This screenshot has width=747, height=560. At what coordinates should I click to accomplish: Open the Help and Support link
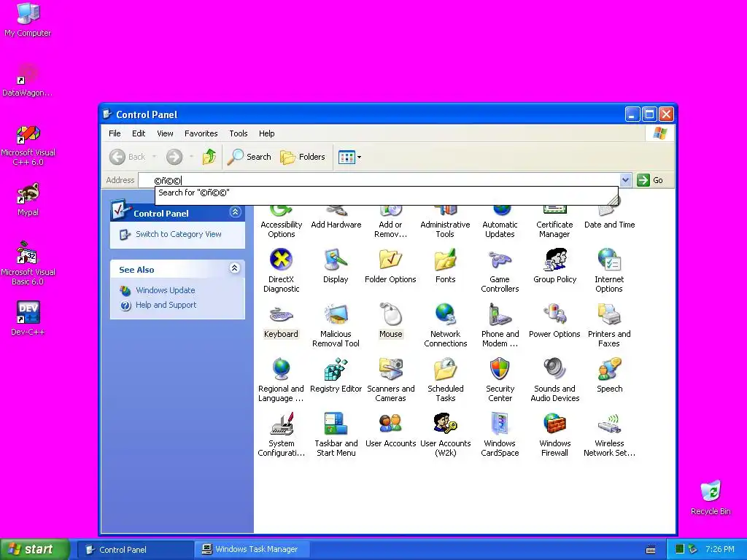(x=166, y=305)
